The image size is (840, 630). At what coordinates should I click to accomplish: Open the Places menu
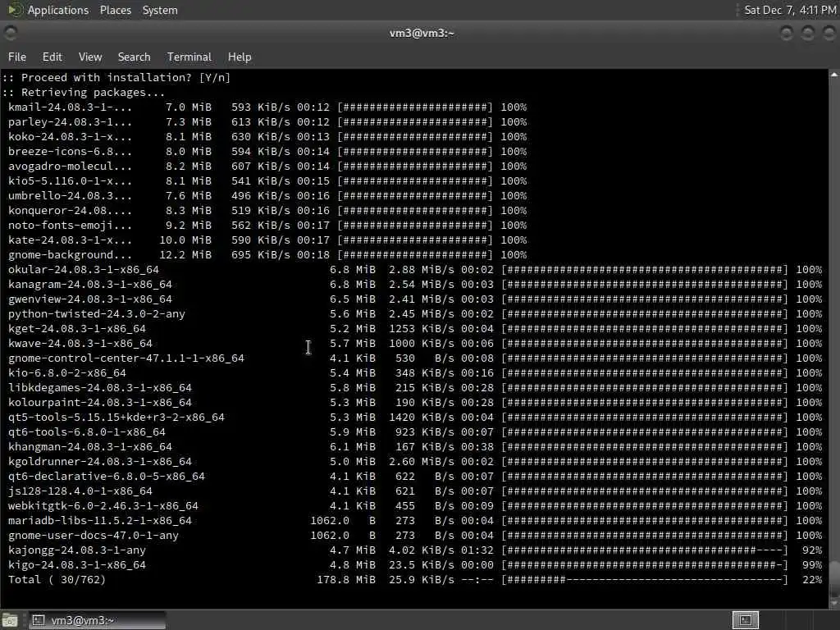pyautogui.click(x=115, y=10)
